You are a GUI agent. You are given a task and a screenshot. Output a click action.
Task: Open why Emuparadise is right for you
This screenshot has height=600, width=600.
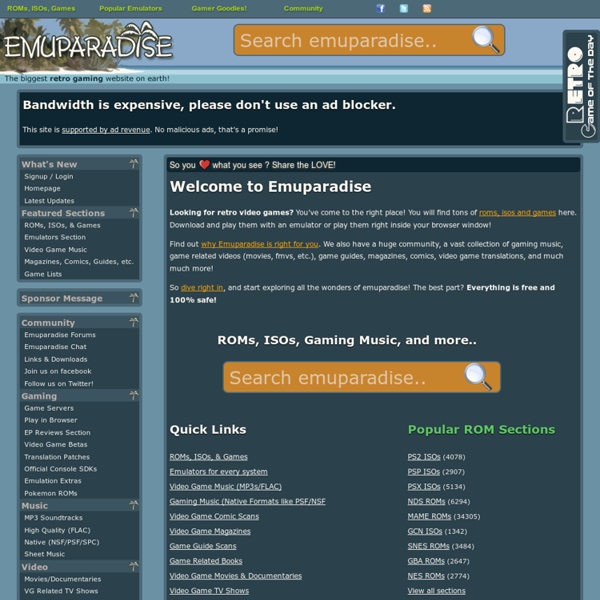(x=259, y=244)
